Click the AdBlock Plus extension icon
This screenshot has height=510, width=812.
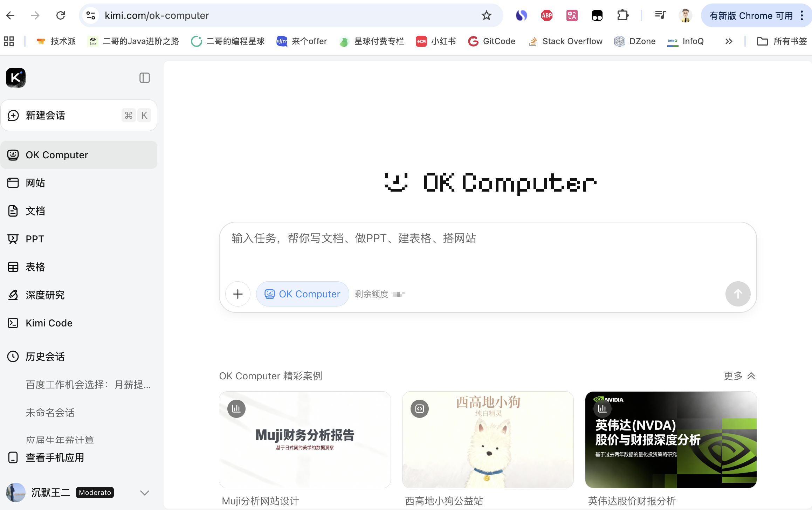[546, 15]
